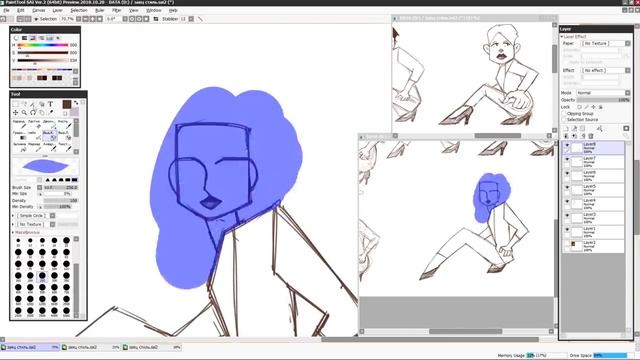
Task: Open the Selection menu
Action: click(x=79, y=10)
